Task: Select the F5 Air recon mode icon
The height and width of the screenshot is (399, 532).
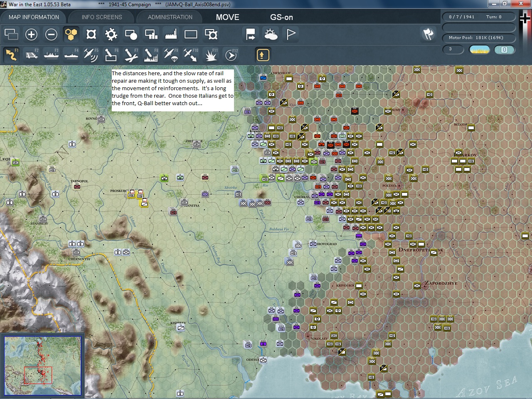Action: [91, 54]
